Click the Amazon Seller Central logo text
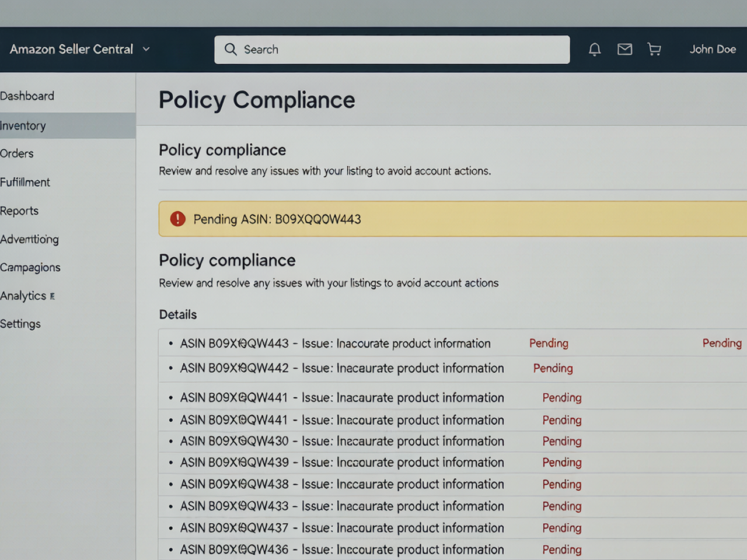Image resolution: width=747 pixels, height=560 pixels. coord(71,49)
